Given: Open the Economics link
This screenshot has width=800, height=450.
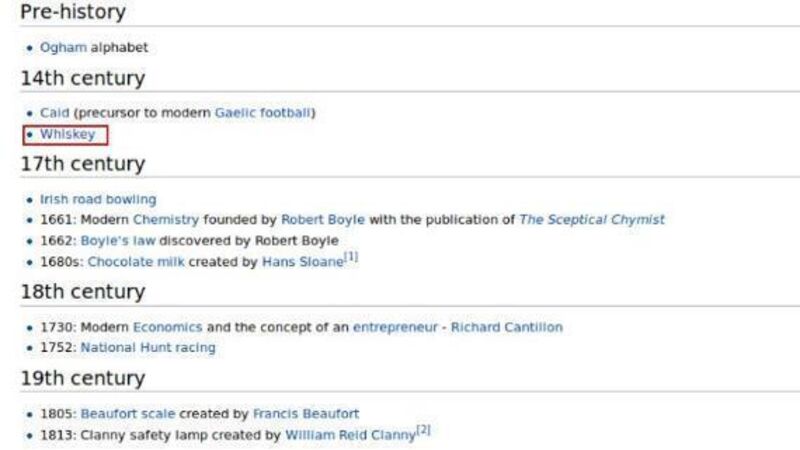Looking at the screenshot, I should (167, 327).
